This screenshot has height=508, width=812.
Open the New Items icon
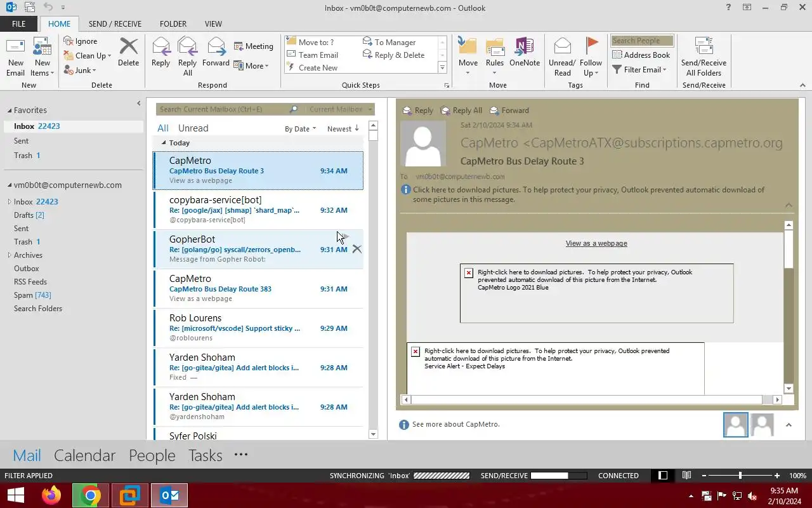tap(42, 48)
